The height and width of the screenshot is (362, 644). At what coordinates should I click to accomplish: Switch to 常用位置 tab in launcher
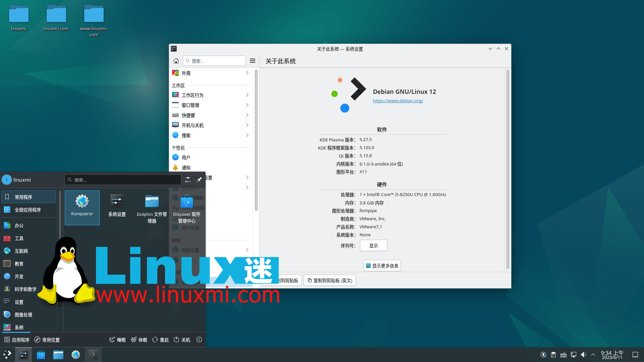[47, 340]
